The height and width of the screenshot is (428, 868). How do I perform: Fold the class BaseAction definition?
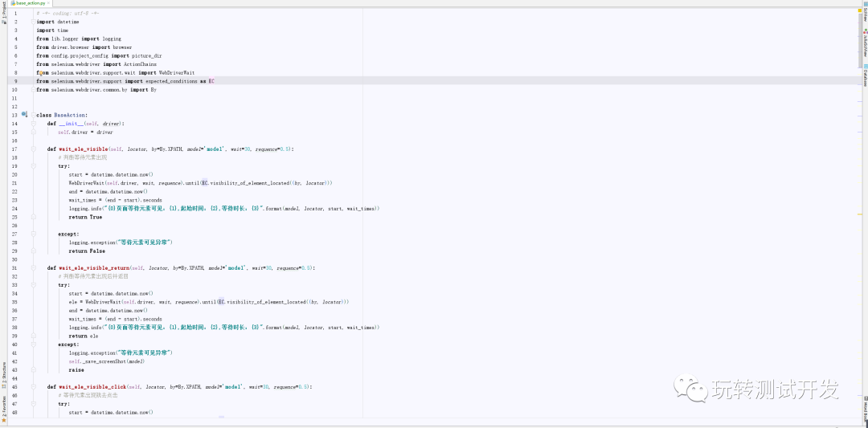tap(33, 116)
